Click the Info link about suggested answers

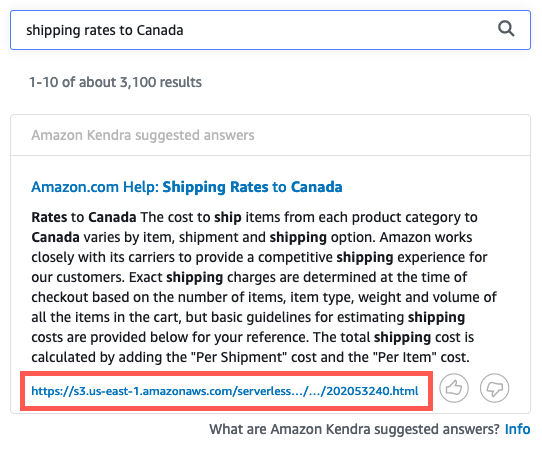pos(517,429)
